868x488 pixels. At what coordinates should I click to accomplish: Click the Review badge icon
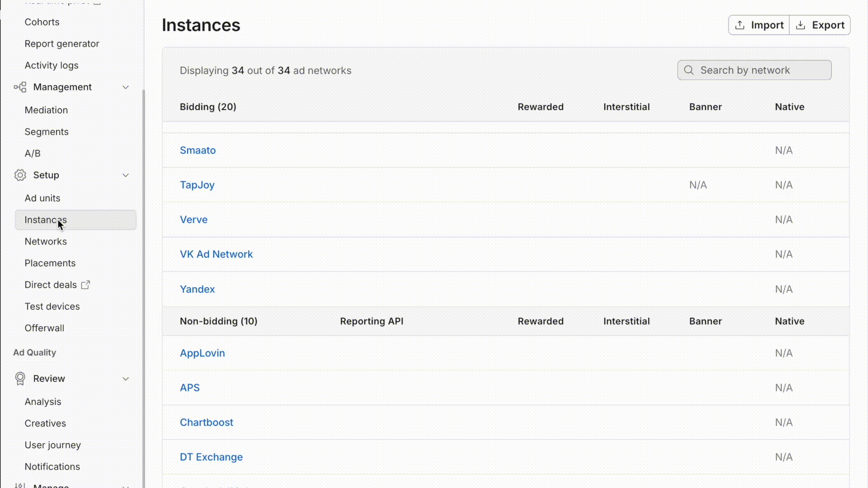20,379
